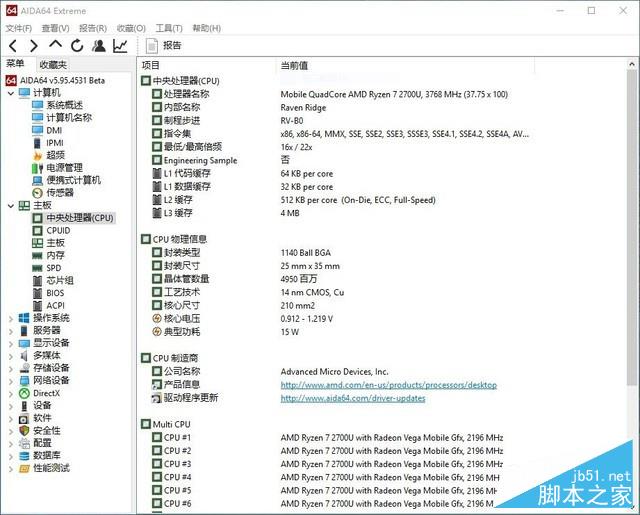Click the vertical scrollbar thumb
Image resolution: width=640 pixels, height=515 pixels.
[x=631, y=226]
